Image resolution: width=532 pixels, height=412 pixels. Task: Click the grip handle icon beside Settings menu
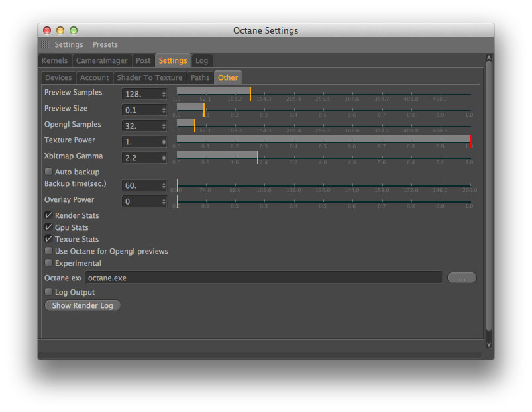point(45,44)
